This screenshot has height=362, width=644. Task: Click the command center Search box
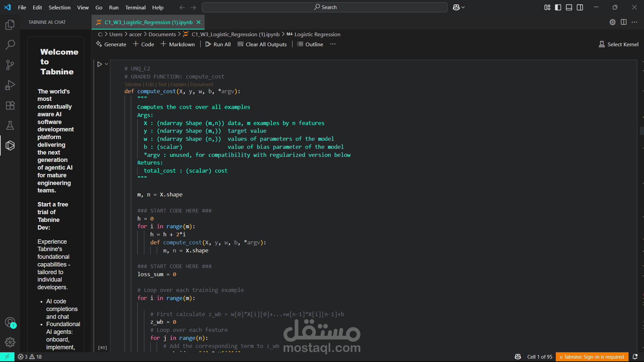[x=324, y=7]
